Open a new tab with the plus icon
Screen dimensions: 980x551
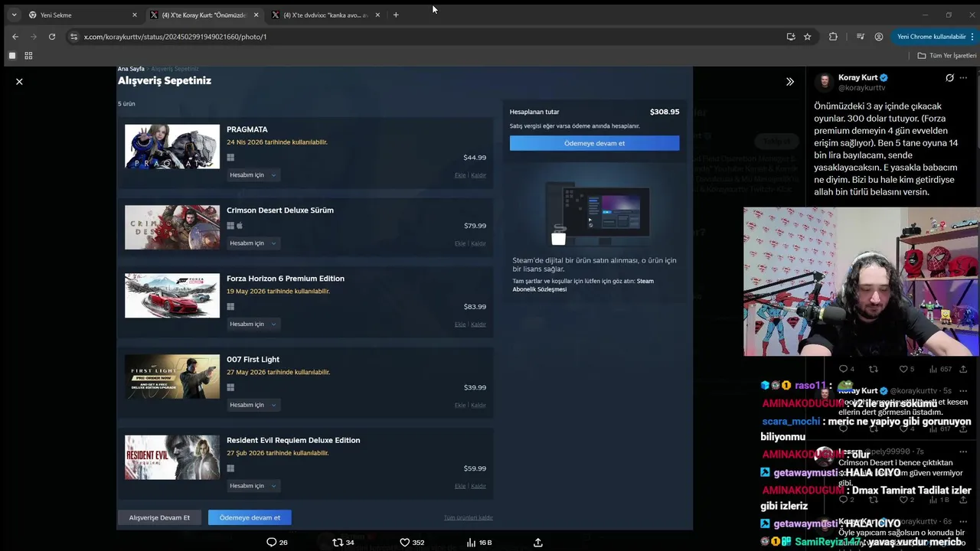[396, 15]
